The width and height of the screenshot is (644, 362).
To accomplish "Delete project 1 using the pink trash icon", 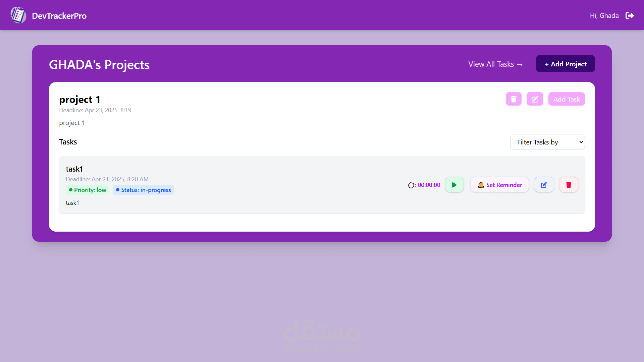I will pyautogui.click(x=514, y=99).
